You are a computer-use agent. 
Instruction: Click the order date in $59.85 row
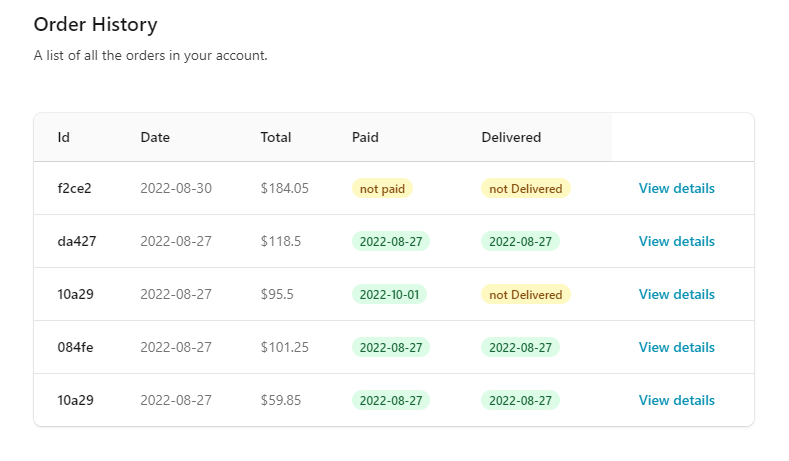point(176,400)
